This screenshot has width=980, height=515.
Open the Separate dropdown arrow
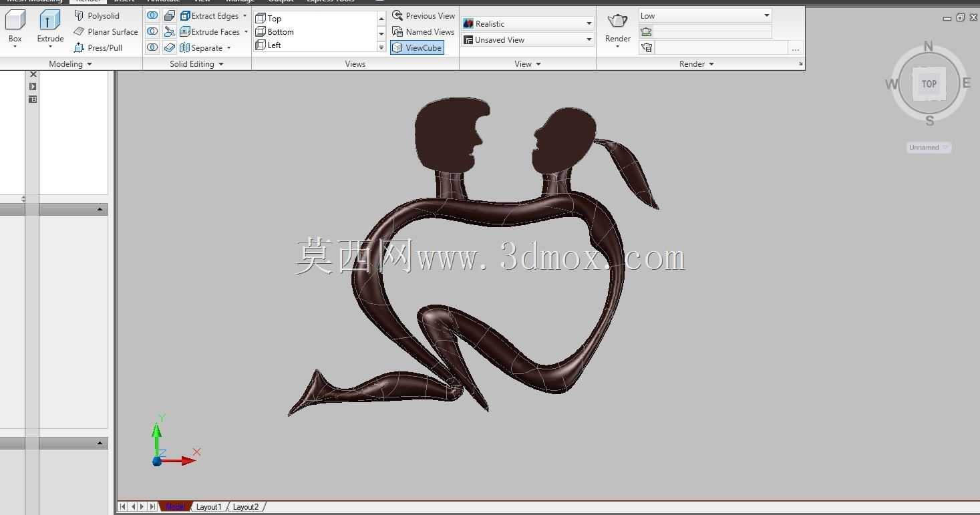tap(228, 48)
